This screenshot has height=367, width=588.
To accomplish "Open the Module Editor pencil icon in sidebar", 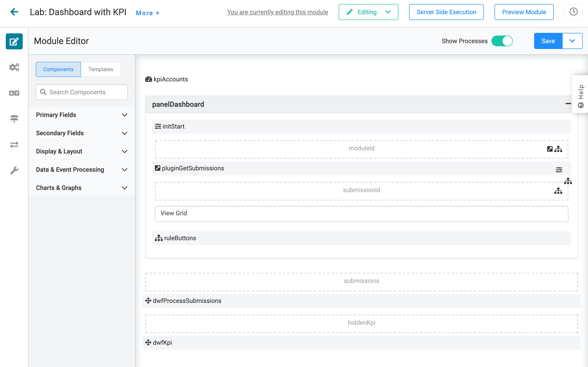I will [14, 41].
